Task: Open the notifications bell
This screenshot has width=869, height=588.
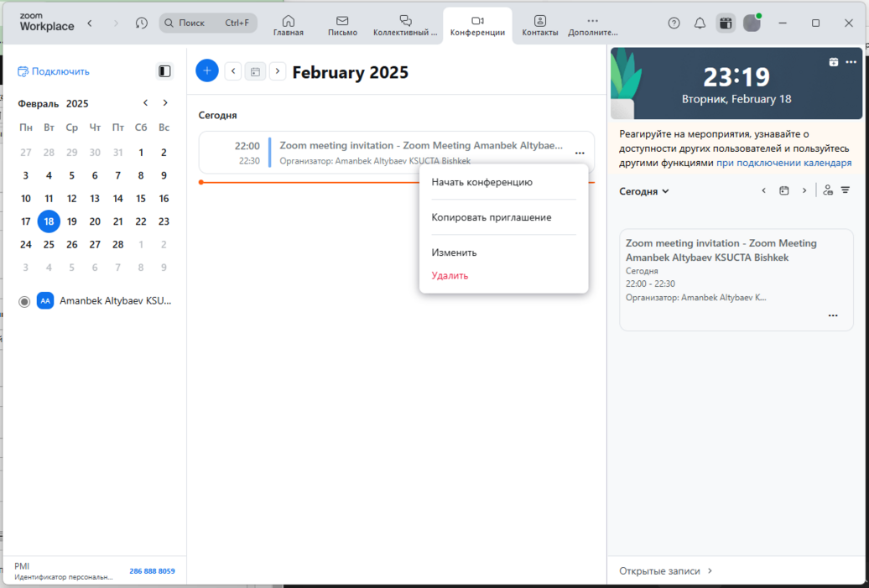Action: click(700, 23)
